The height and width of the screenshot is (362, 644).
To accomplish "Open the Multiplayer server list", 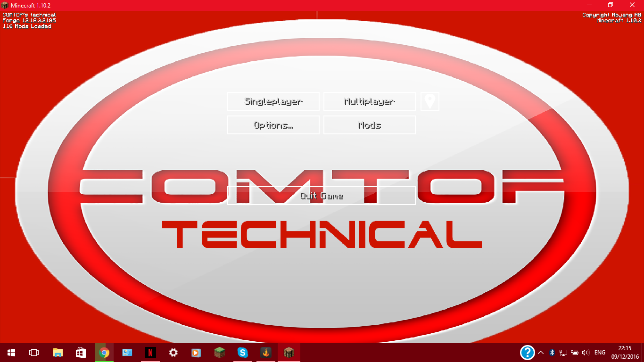I will (x=370, y=101).
